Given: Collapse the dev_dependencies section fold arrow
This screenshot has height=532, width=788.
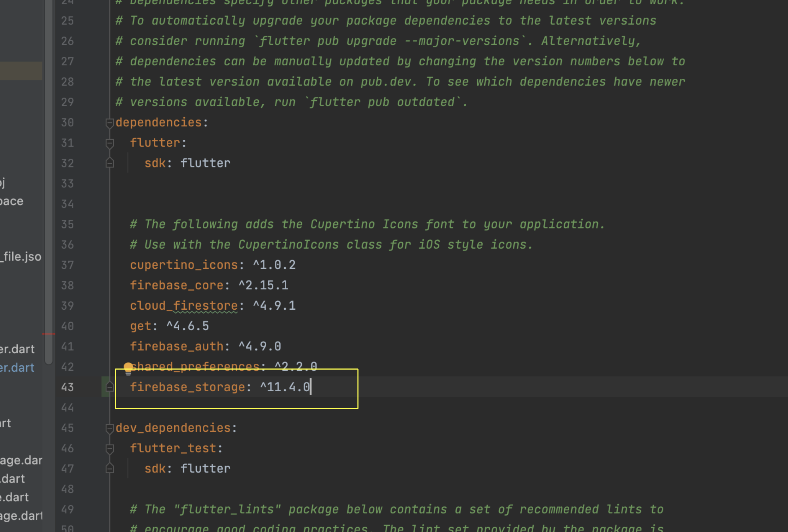Looking at the screenshot, I should pyautogui.click(x=110, y=428).
